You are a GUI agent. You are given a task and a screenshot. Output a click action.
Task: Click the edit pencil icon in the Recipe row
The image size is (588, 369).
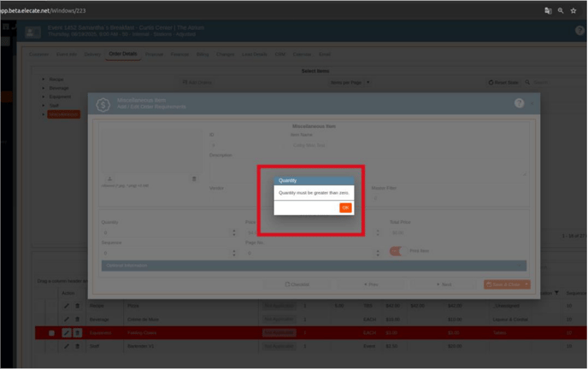67,305
